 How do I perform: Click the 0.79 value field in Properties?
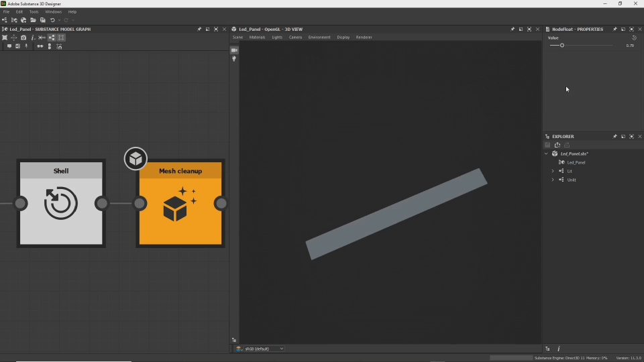(630, 46)
